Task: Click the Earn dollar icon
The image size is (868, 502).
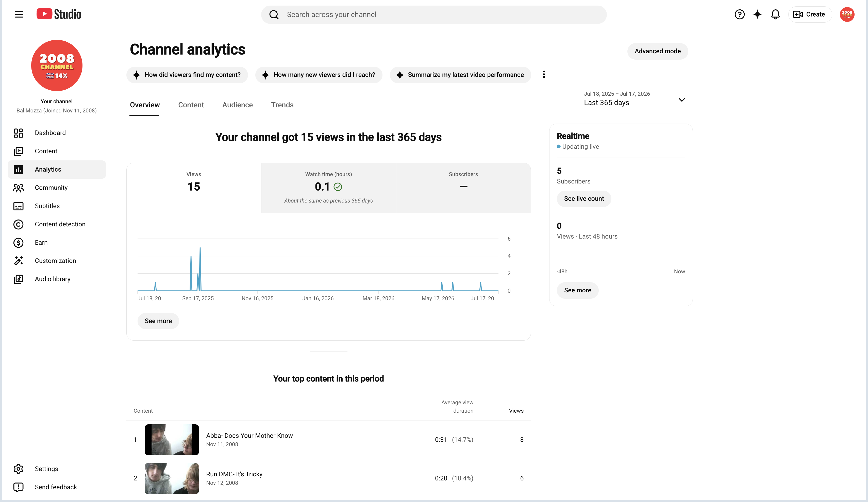Action: (18, 243)
